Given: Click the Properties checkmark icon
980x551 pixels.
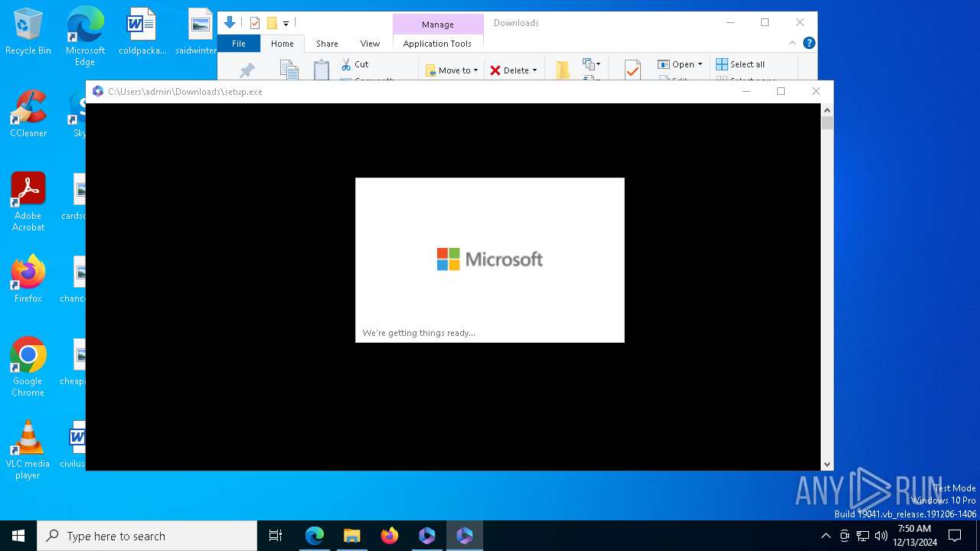Looking at the screenshot, I should click(632, 70).
